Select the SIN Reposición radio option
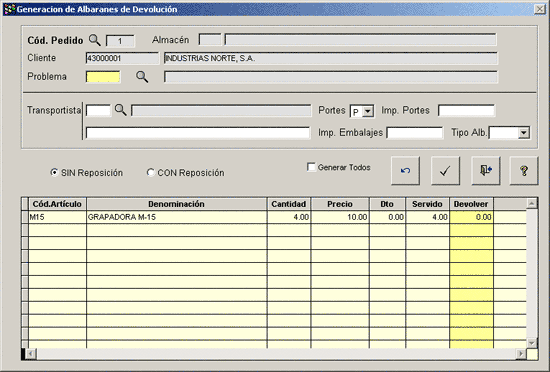 [54, 172]
